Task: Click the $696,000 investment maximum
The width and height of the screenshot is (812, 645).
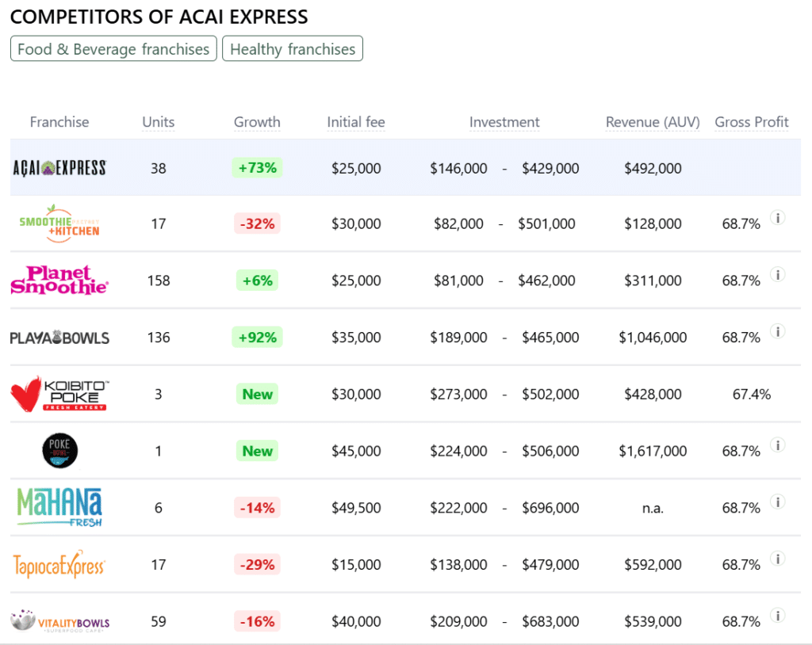Action: click(x=550, y=508)
